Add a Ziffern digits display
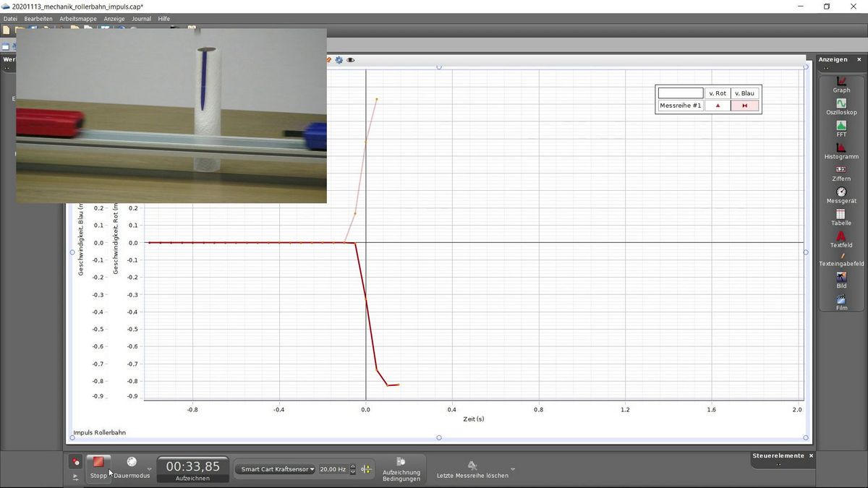The height and width of the screenshot is (488, 868). click(841, 173)
